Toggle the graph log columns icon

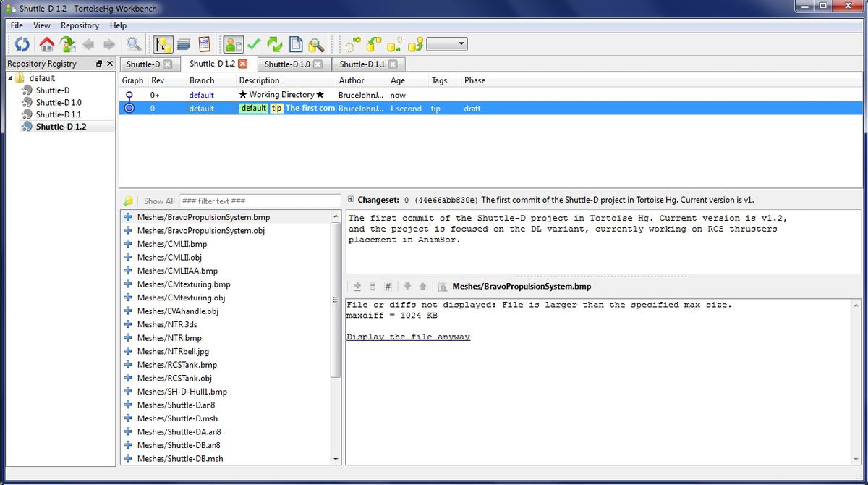pos(163,44)
